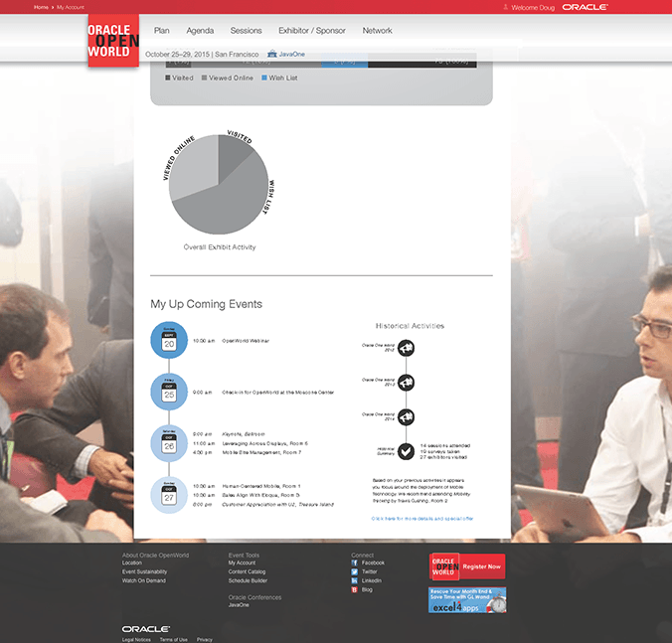672x643 pixels.
Task: Click the user profile icon beside Welcome Doug
Action: pyautogui.click(x=506, y=7)
